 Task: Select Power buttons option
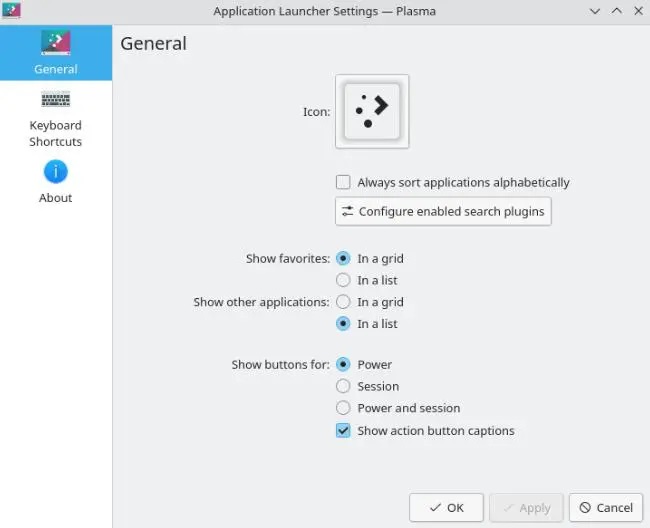click(343, 365)
